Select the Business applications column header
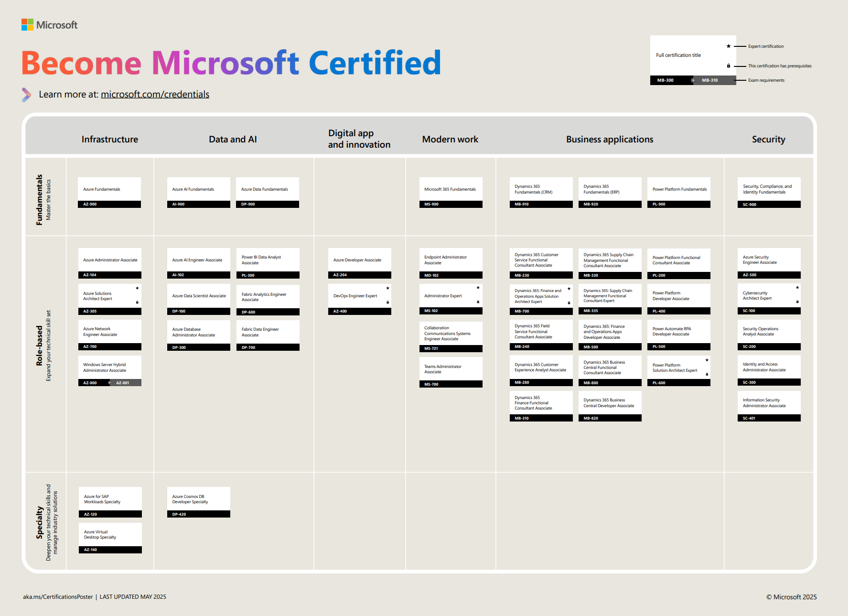The image size is (848, 616). (x=610, y=139)
